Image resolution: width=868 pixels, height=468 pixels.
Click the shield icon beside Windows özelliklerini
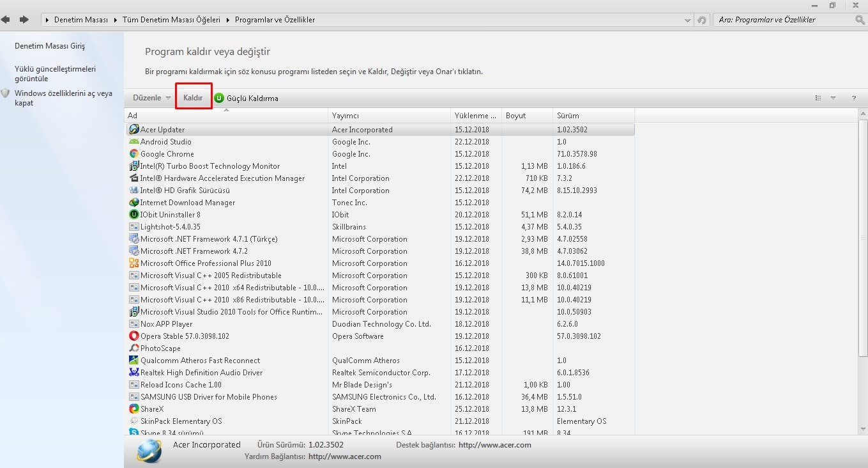(5, 93)
